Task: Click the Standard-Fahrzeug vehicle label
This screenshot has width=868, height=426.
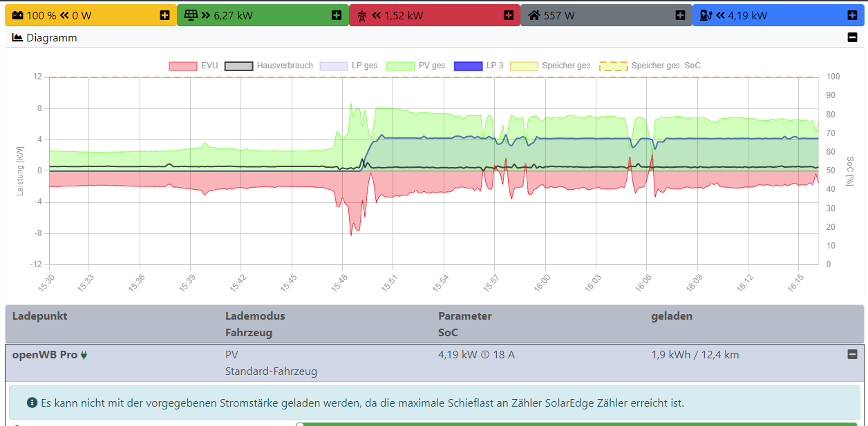Action: coord(271,371)
